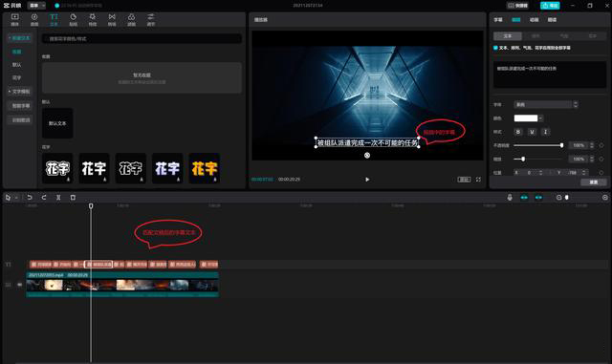Toggle underline text style
Image resolution: width=612 pixels, height=364 pixels.
click(532, 132)
